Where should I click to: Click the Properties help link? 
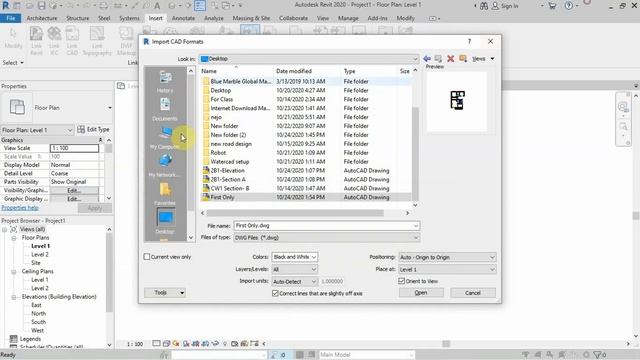pos(20,208)
